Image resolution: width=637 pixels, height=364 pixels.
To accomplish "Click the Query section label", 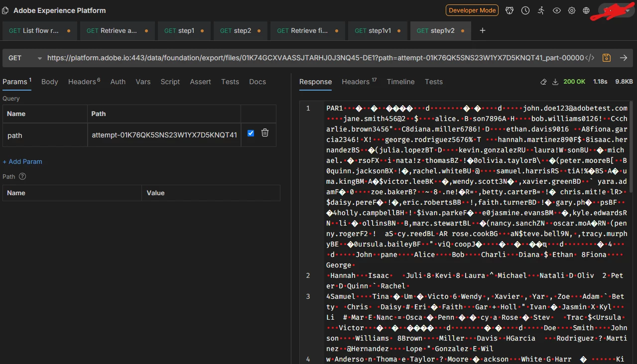I will point(11,99).
